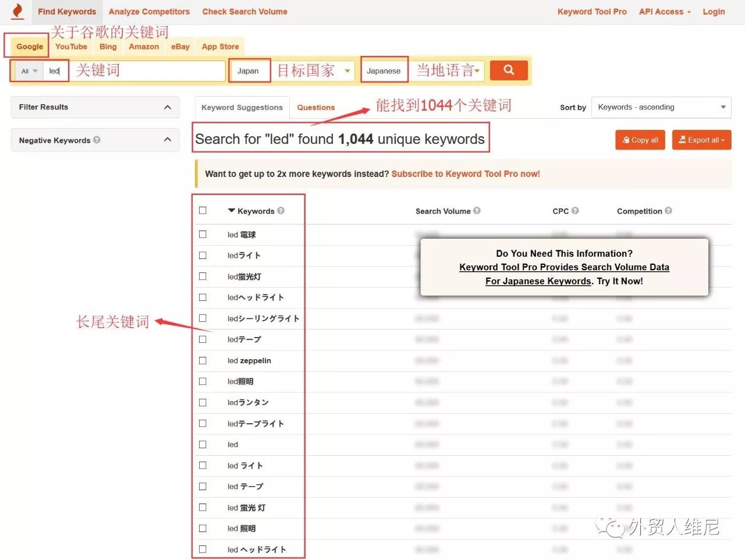Open the Keyword Tool Pro link
Viewport: 745px width, 560px height.
592,12
